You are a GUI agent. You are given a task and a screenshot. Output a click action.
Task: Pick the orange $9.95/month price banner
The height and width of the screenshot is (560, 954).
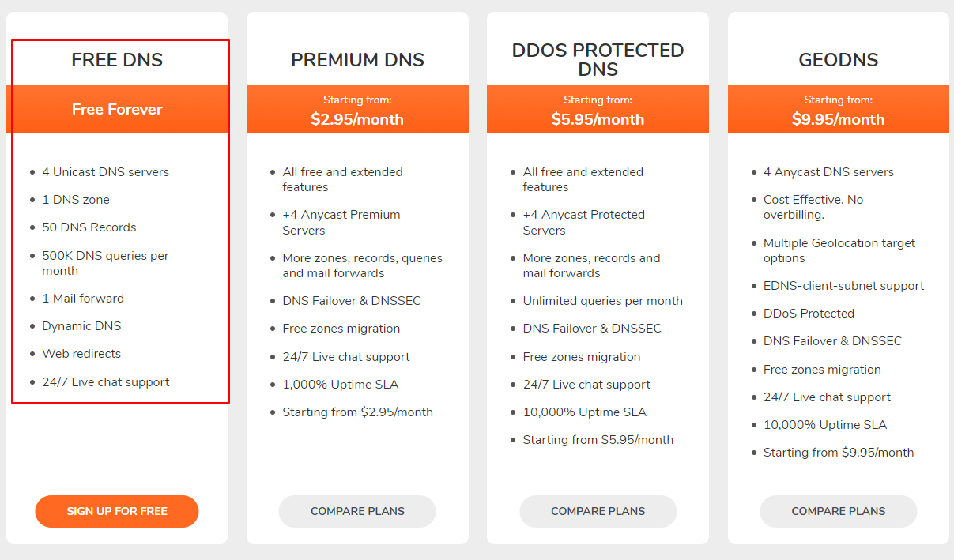click(838, 110)
